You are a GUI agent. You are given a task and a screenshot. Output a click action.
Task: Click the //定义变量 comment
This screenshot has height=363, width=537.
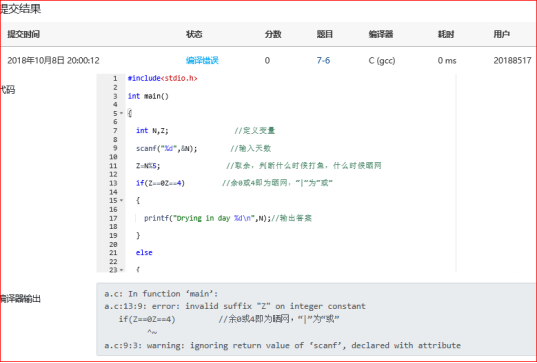pyautogui.click(x=255, y=130)
